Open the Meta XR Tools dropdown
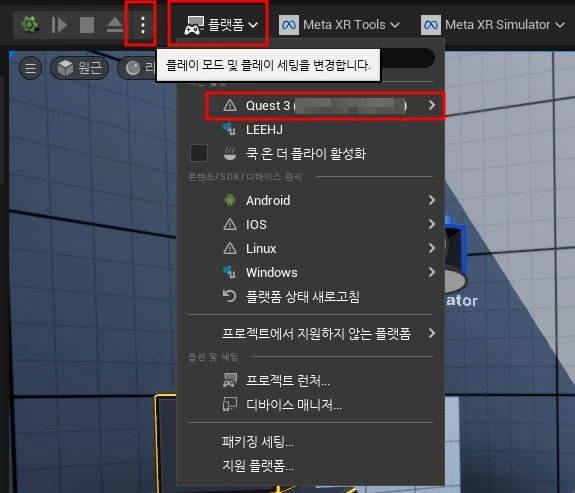Screen dimensions: 575x493 (339, 25)
